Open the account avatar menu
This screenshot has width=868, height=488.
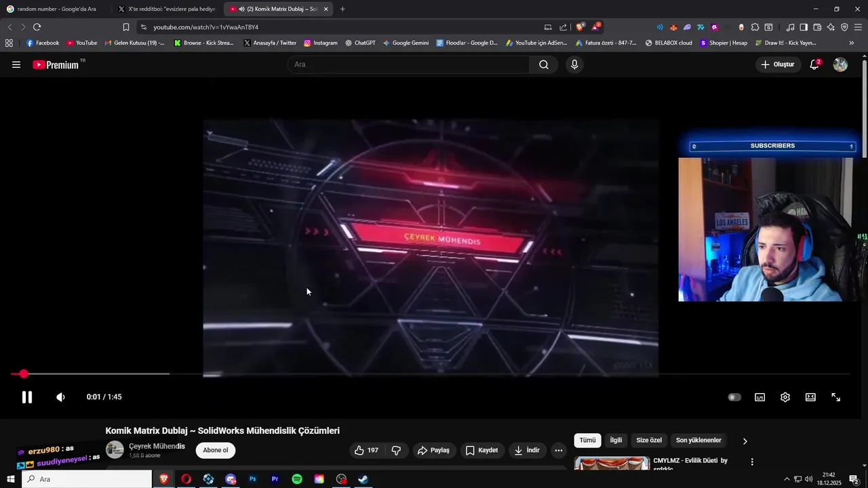[840, 64]
